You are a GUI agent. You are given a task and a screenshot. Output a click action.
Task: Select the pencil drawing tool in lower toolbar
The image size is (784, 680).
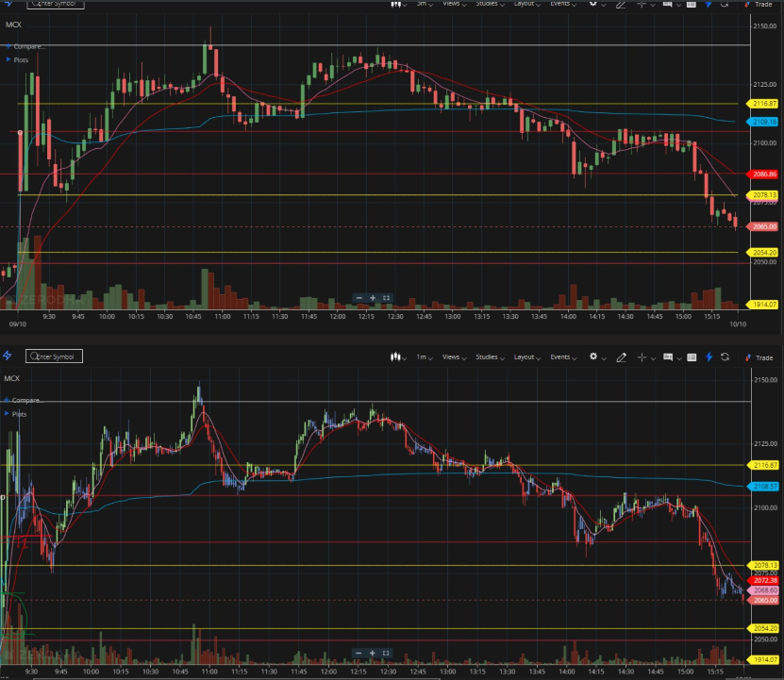(x=621, y=357)
